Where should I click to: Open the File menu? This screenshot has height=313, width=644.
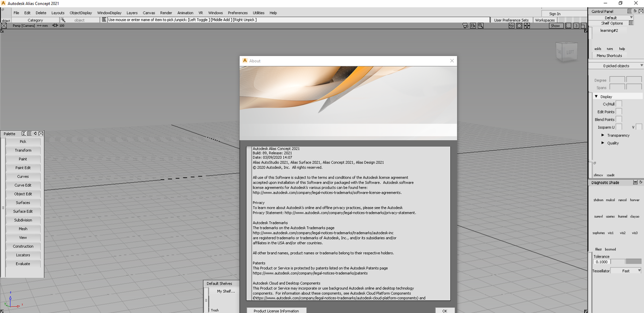(17, 13)
